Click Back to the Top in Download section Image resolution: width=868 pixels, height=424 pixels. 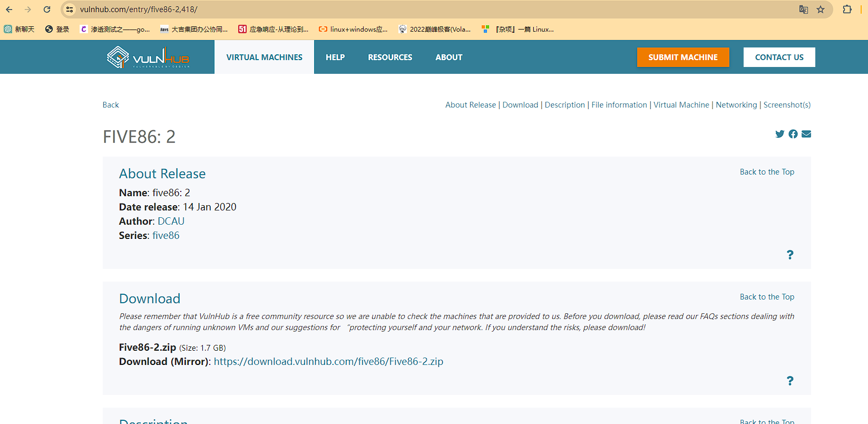point(767,297)
